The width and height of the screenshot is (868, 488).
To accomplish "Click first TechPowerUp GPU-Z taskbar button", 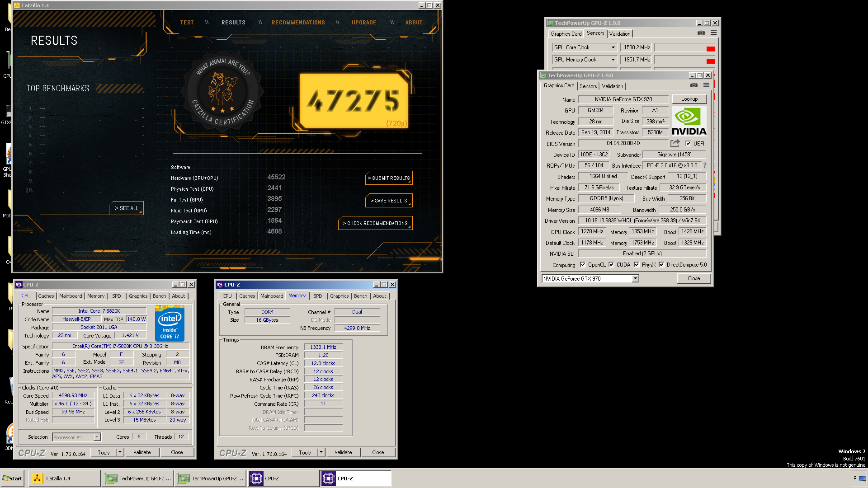I will [138, 479].
